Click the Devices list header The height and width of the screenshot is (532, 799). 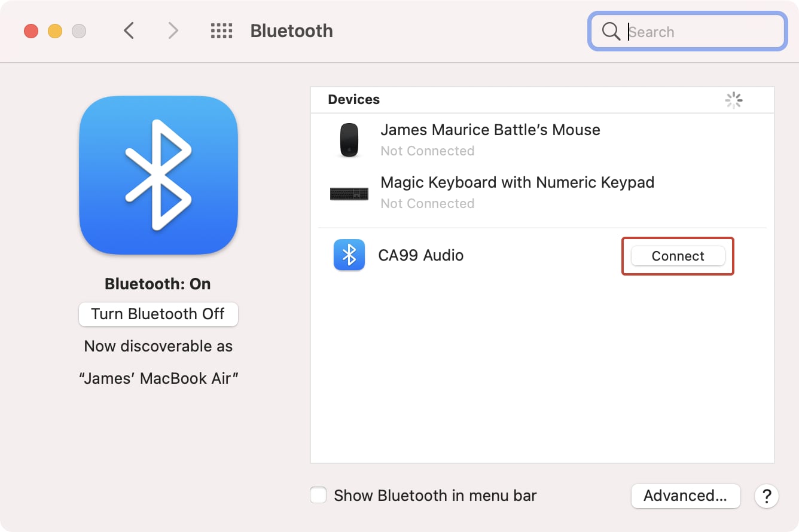[x=354, y=99]
